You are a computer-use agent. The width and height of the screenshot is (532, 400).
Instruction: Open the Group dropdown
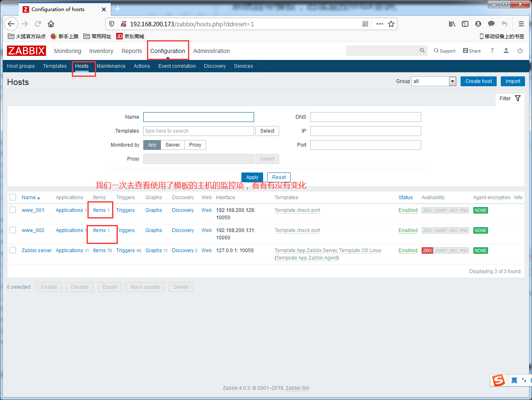tap(434, 81)
